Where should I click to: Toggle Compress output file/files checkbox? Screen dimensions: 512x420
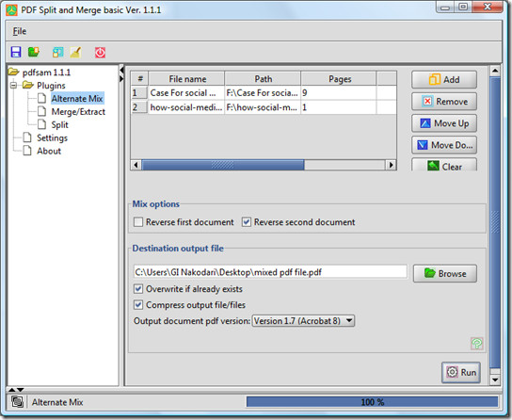coord(138,305)
